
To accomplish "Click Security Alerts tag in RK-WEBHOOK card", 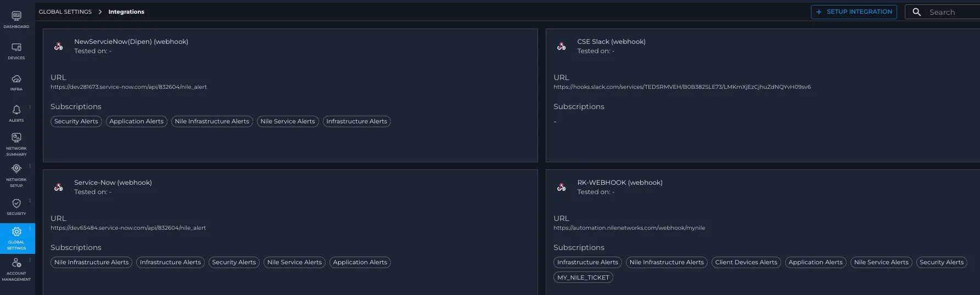I will tap(942, 262).
